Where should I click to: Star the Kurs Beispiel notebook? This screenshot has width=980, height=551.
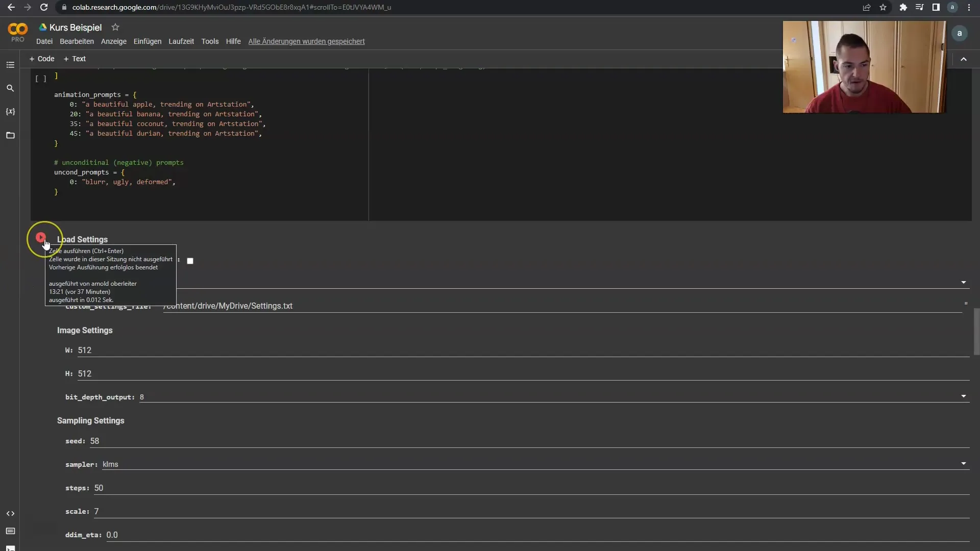tap(115, 27)
